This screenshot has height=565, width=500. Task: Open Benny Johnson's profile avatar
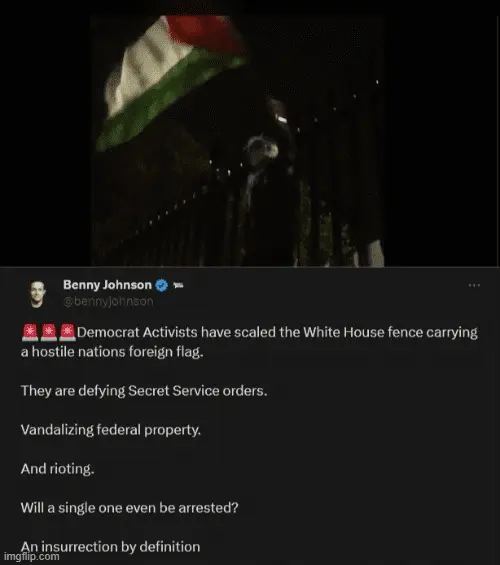click(x=37, y=294)
